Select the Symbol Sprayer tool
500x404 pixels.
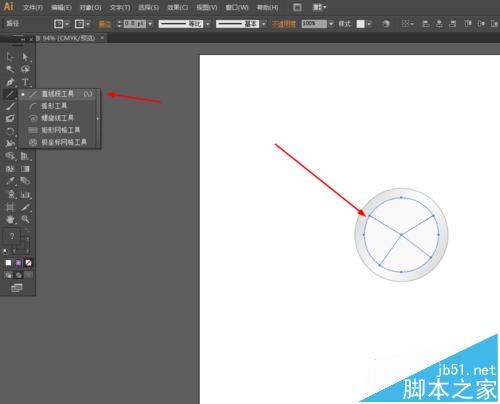(10, 194)
